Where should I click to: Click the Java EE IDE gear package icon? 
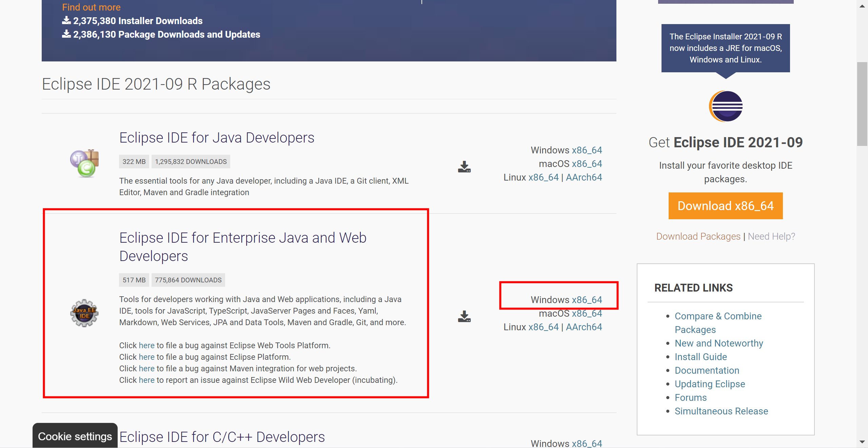pyautogui.click(x=84, y=313)
